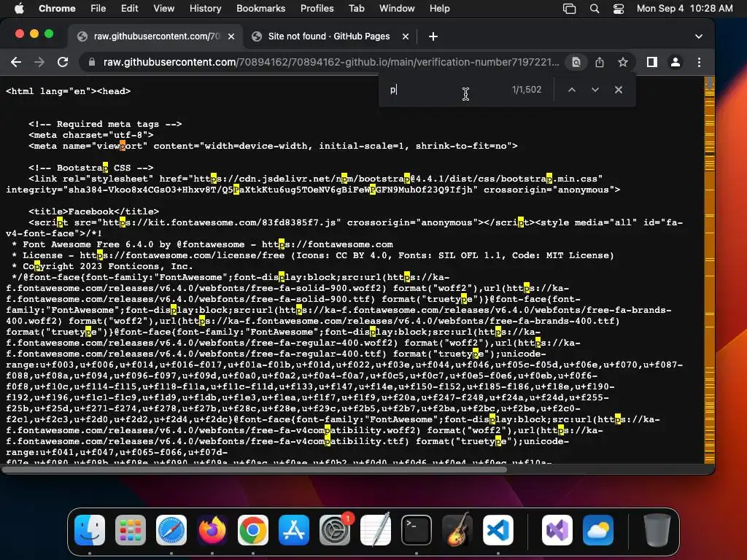747x560 pixels.
Task: Open the Apple menu
Action: 19,8
